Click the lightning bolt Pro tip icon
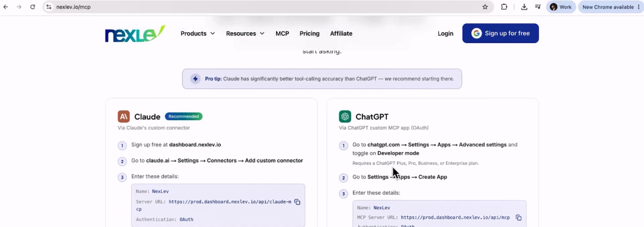Image resolution: width=644 pixels, height=227 pixels. point(195,78)
